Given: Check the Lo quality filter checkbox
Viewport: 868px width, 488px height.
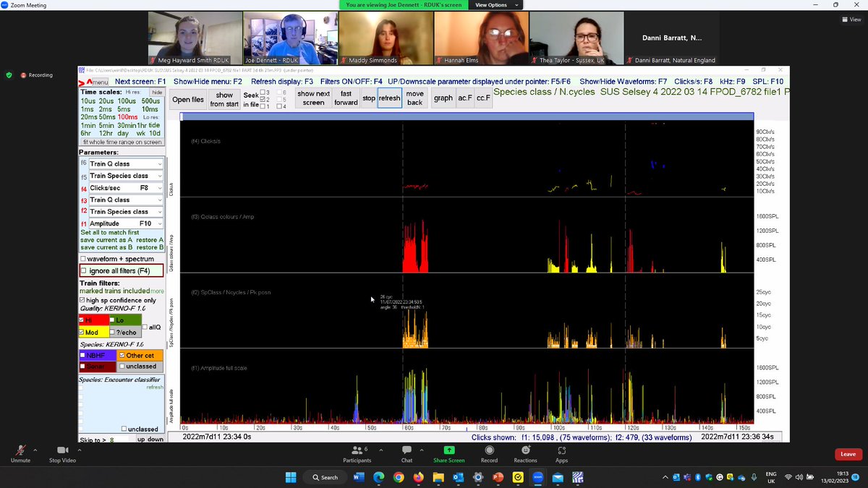Looking at the screenshot, I should [113, 320].
